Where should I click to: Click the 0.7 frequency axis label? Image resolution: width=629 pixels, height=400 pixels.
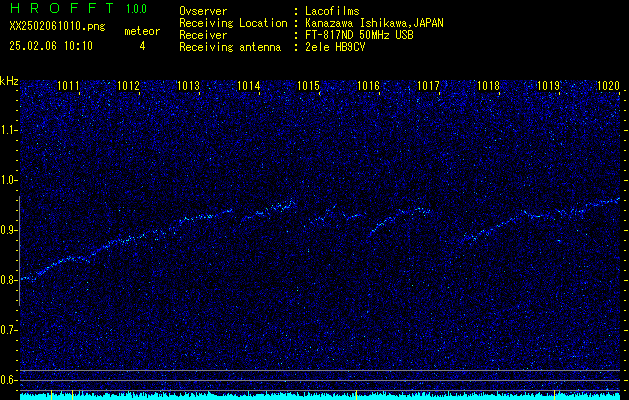click(x=8, y=330)
